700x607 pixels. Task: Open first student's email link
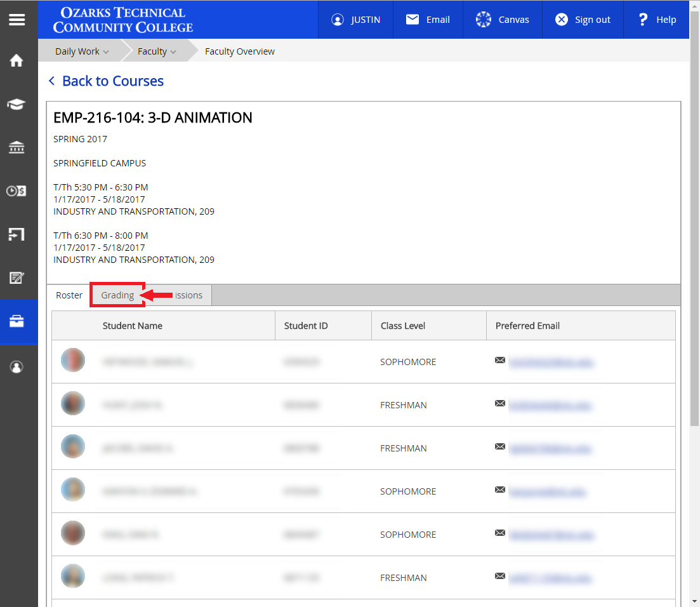click(551, 363)
